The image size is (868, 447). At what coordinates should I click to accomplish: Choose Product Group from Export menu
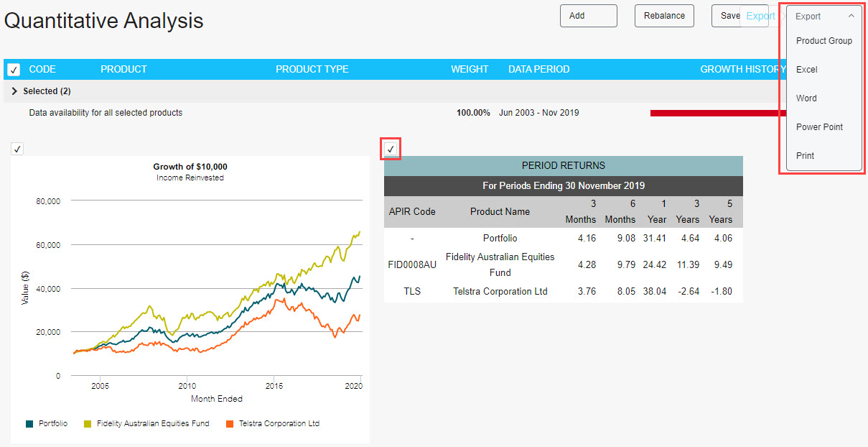[x=823, y=41]
